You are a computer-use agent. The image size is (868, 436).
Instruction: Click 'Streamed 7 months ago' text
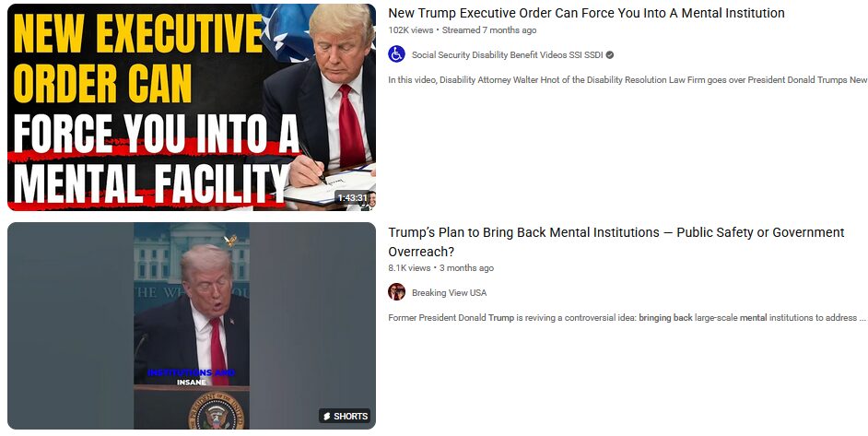489,29
